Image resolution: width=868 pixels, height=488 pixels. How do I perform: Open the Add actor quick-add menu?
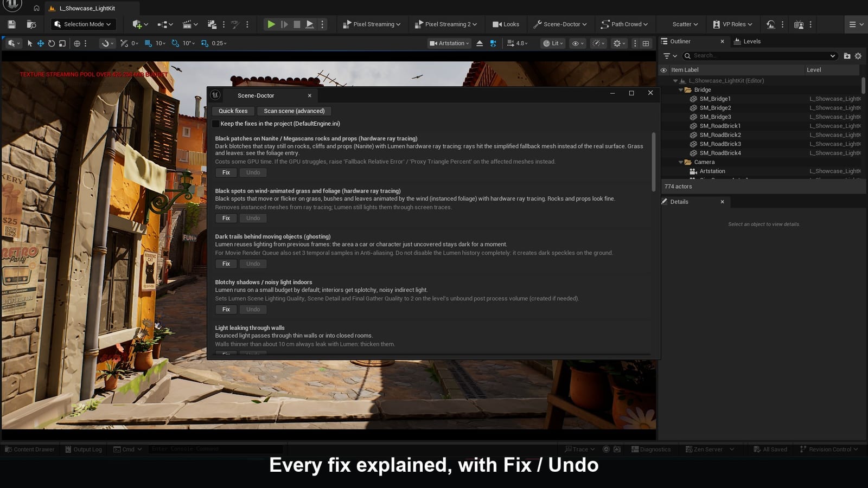139,24
